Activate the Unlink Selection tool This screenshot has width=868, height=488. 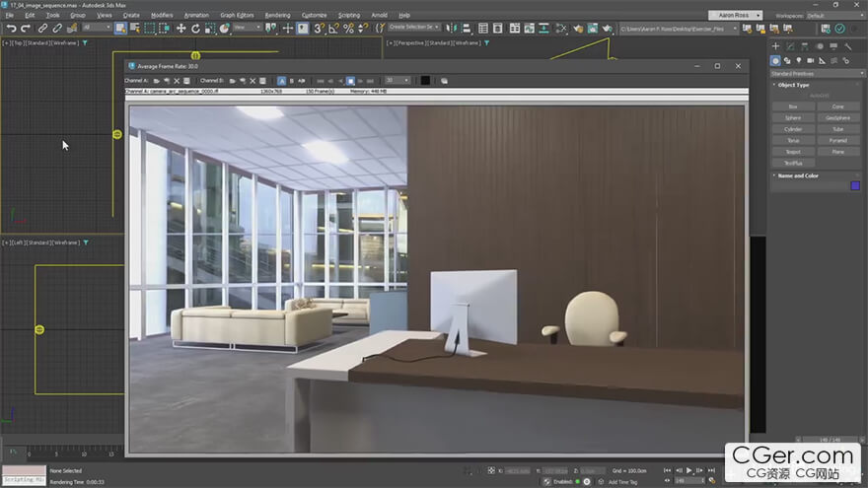click(x=57, y=29)
